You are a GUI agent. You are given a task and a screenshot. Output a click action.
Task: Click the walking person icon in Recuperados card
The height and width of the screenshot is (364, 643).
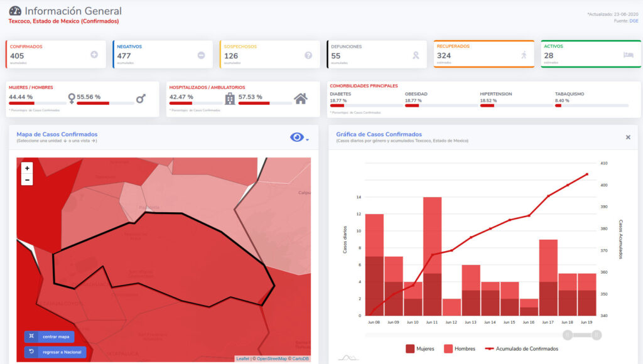coord(524,55)
